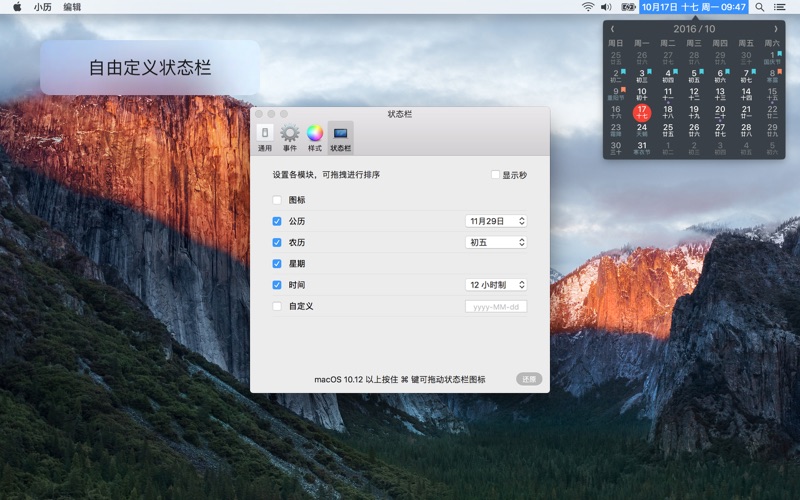Click the 还原 (Restore) button
The width and height of the screenshot is (800, 500).
tap(529, 379)
